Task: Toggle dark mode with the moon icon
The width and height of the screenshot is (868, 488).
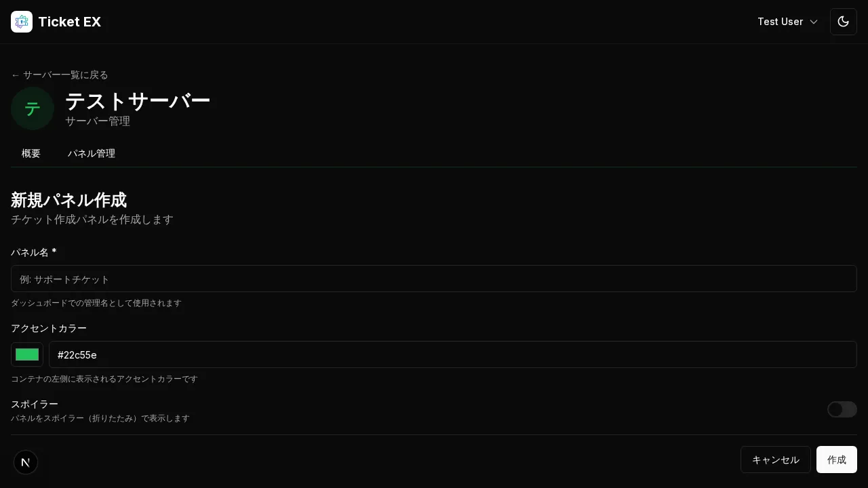Action: [844, 22]
